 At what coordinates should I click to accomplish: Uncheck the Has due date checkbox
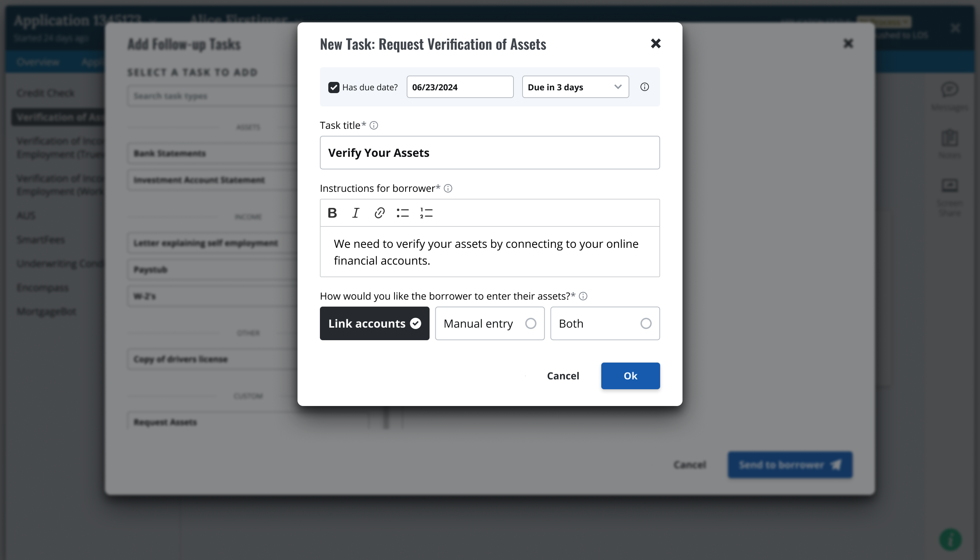(x=334, y=87)
